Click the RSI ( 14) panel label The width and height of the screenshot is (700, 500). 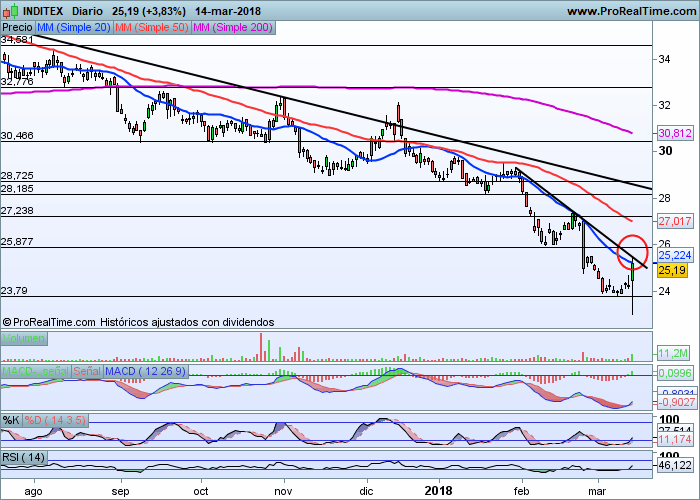24,458
